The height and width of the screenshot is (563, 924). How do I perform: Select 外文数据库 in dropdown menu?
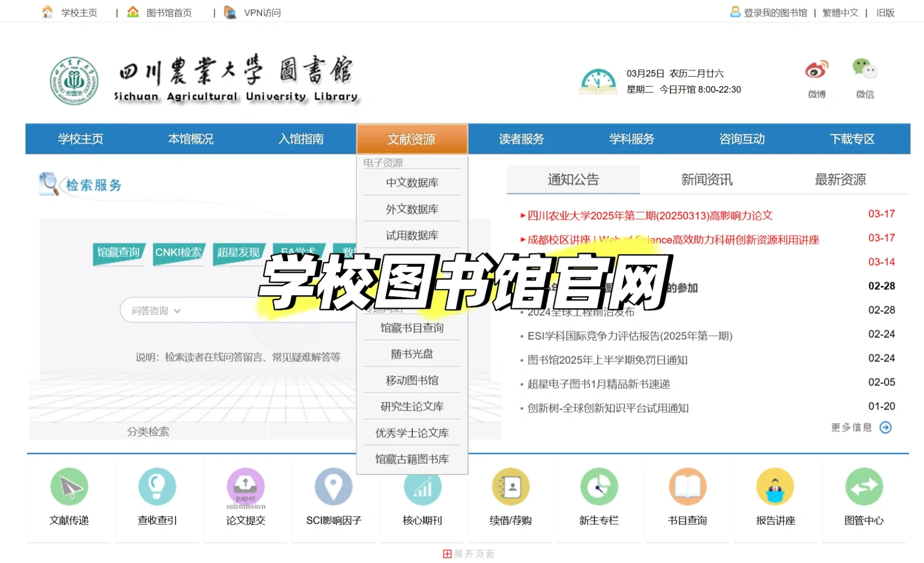tap(412, 209)
